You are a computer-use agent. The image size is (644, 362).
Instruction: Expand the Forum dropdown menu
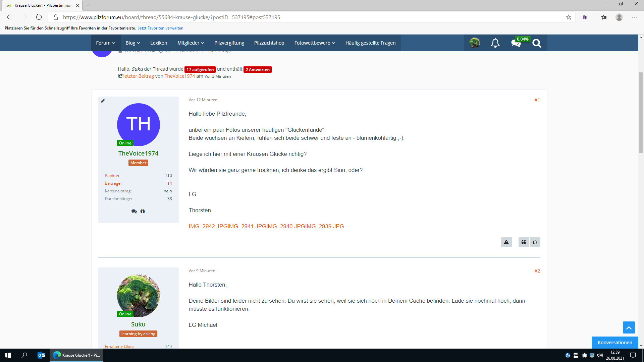(x=105, y=43)
